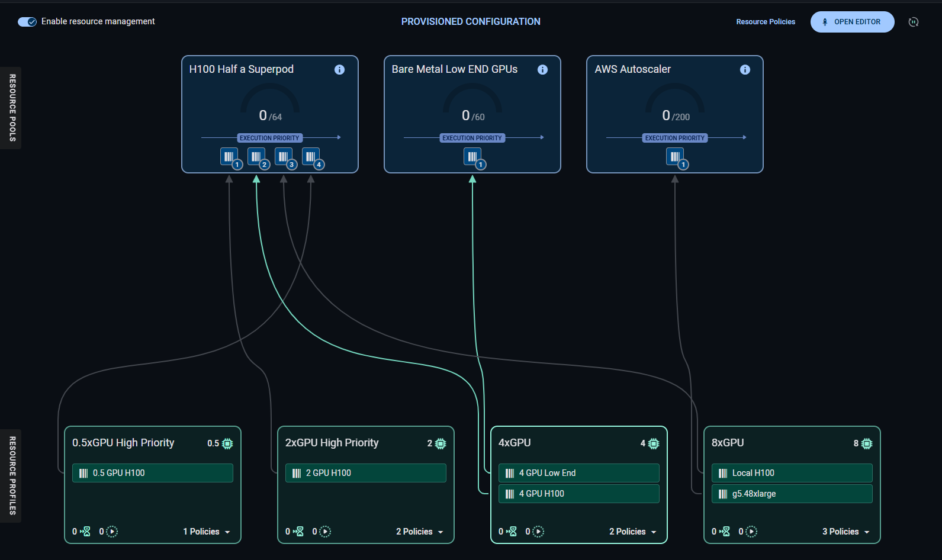Image resolution: width=942 pixels, height=560 pixels.
Task: Click the GPU chip icon on 8xGPU profile
Action: click(x=867, y=443)
